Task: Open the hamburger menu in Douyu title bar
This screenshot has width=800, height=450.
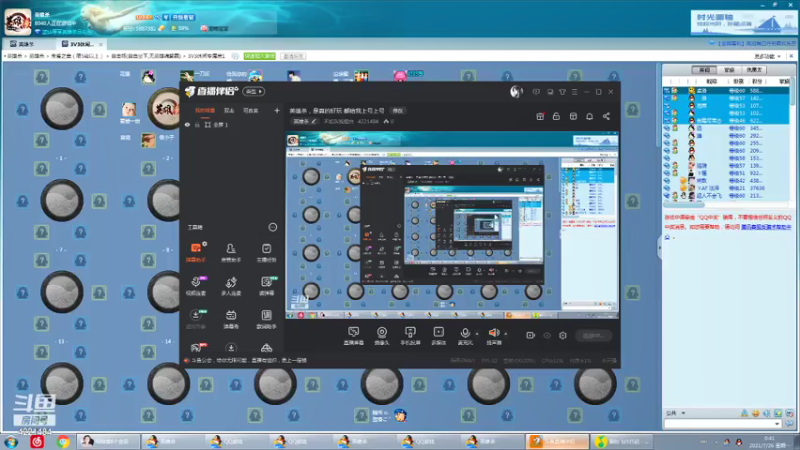Action: (574, 92)
